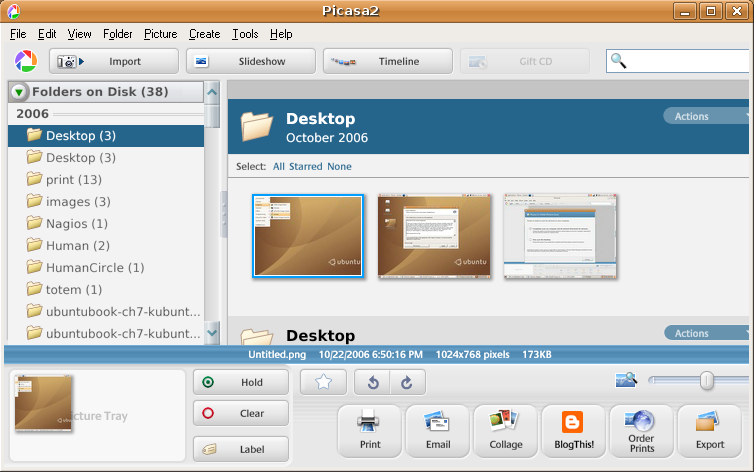Screen dimensions: 754x472
Task: Click the Picture Tray thumbnail
Action: 43,403
